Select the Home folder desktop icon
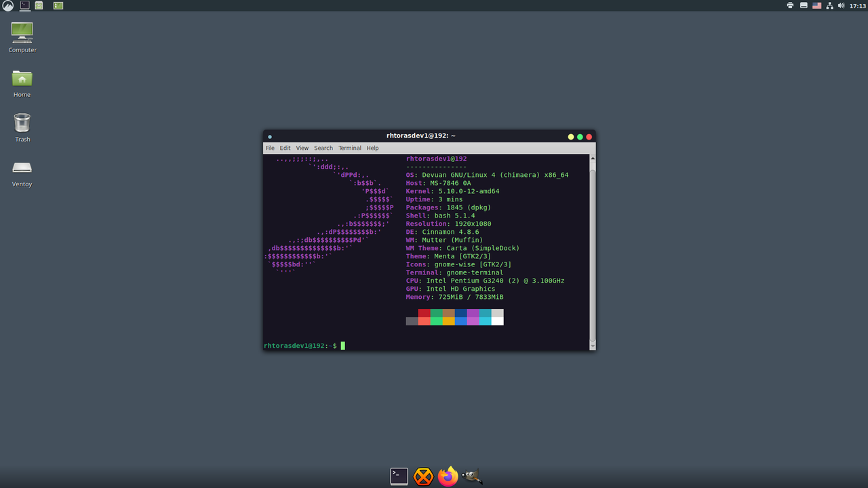 (x=22, y=83)
